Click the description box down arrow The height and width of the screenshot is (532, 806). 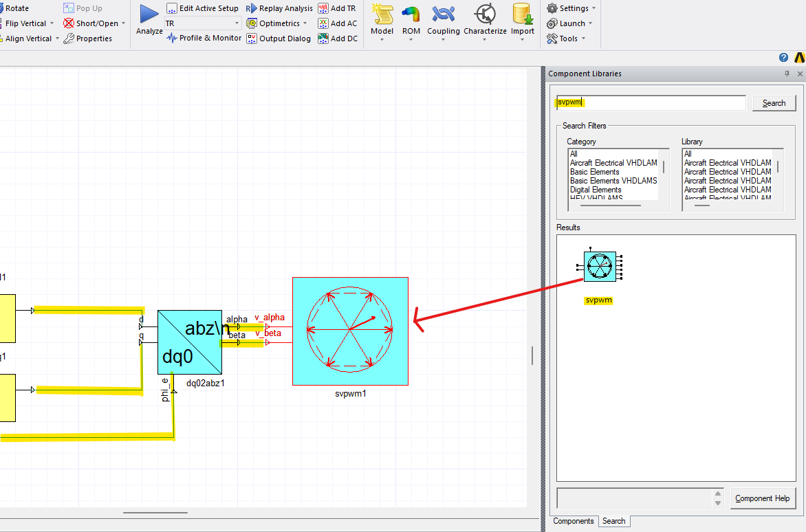click(x=718, y=503)
